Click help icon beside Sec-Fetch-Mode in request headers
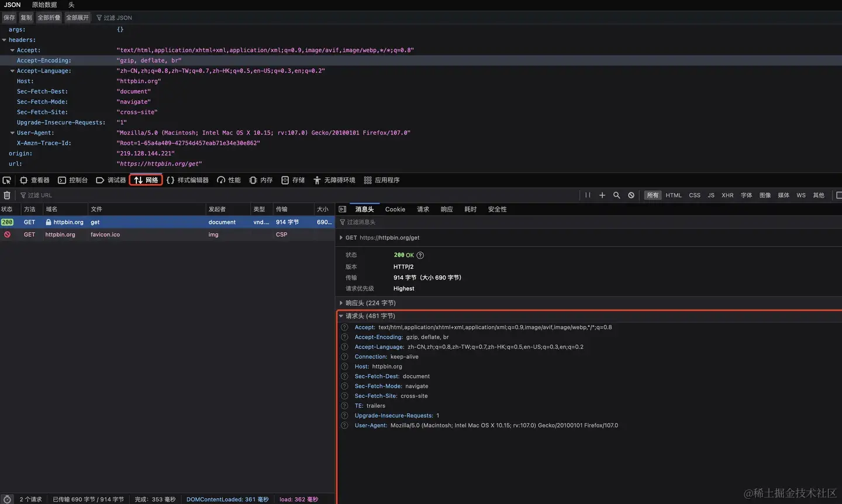 point(345,386)
